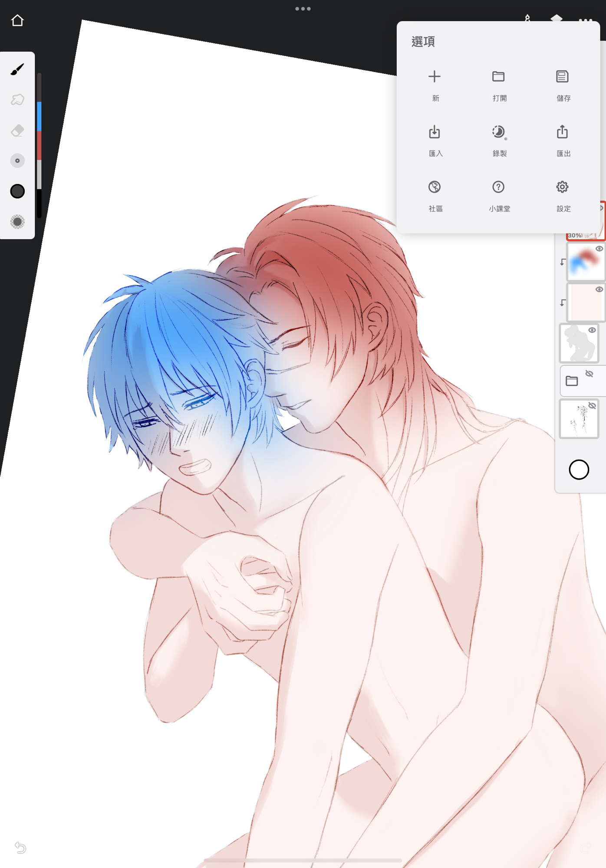606x868 pixels.
Task: Open the brush size control dot
Action: (17, 161)
